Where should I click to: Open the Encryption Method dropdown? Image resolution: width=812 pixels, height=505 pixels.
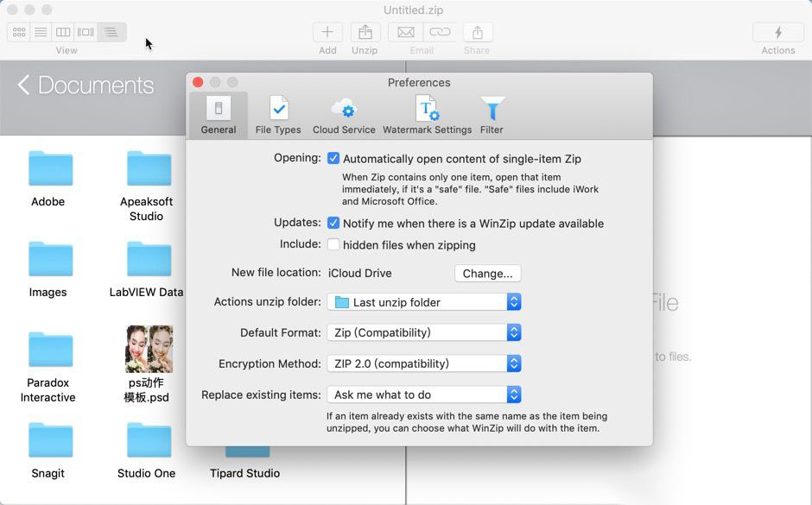(424, 363)
